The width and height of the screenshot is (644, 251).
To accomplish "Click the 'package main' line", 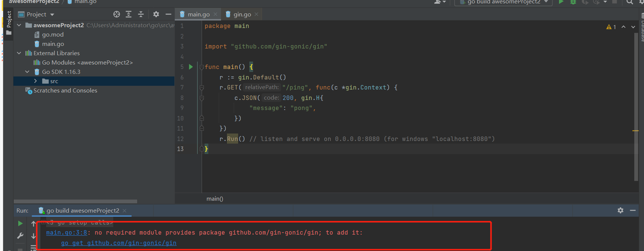I will tap(227, 26).
